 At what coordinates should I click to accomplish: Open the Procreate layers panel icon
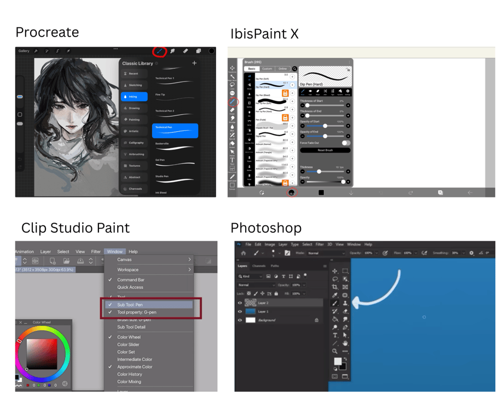198,51
